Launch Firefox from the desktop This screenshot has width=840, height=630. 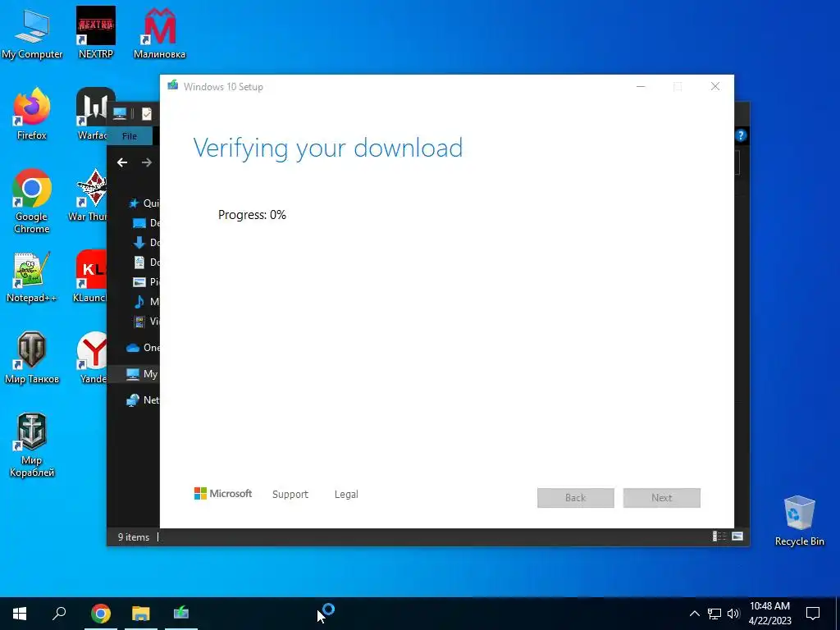[x=32, y=114]
